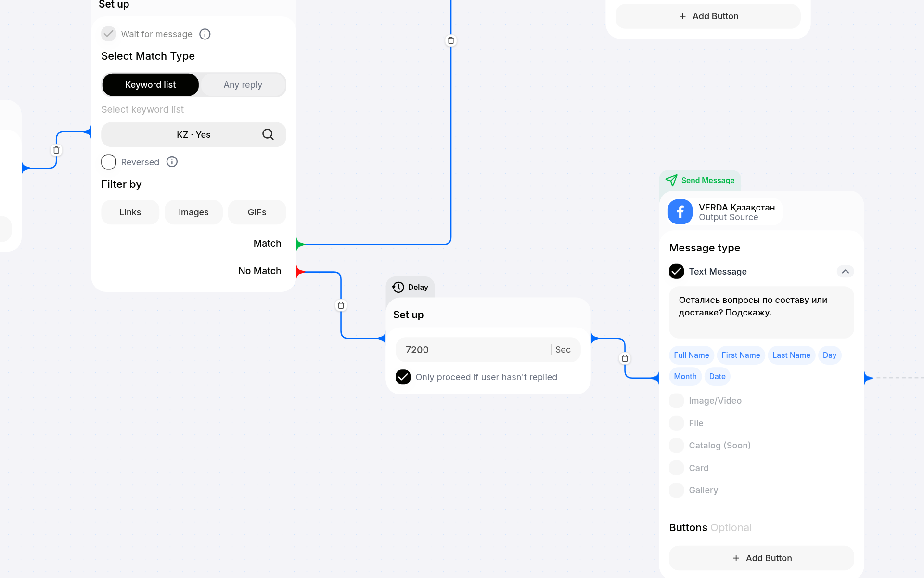The width and height of the screenshot is (924, 578).
Task: Click the 7200 delay seconds field
Action: (x=488, y=350)
